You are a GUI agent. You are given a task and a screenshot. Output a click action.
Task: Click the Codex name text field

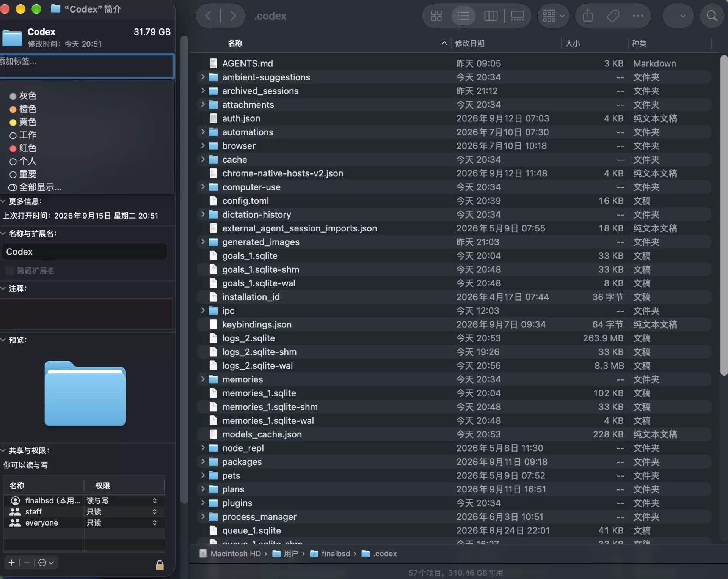pyautogui.click(x=85, y=252)
